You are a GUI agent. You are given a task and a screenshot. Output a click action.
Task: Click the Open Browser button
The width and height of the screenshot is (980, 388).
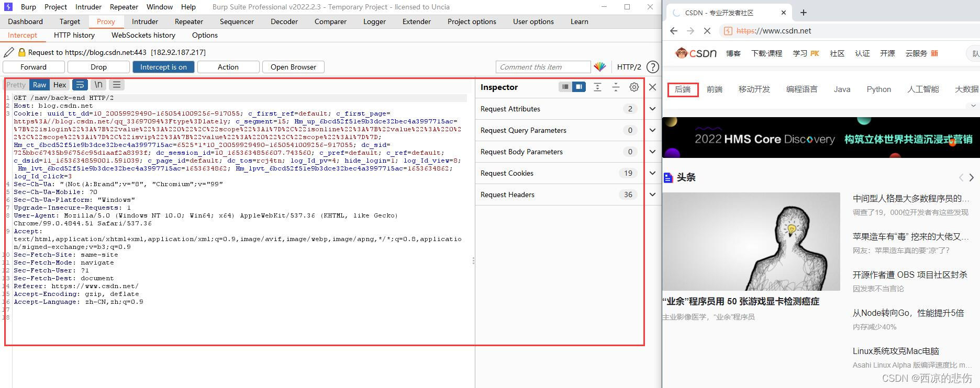click(x=293, y=67)
